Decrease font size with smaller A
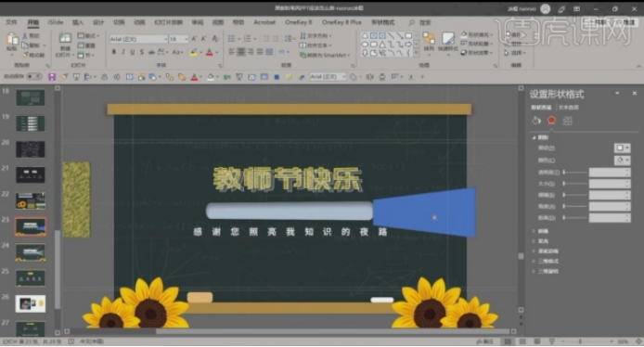Screen dimensions: 644x347 point(204,39)
